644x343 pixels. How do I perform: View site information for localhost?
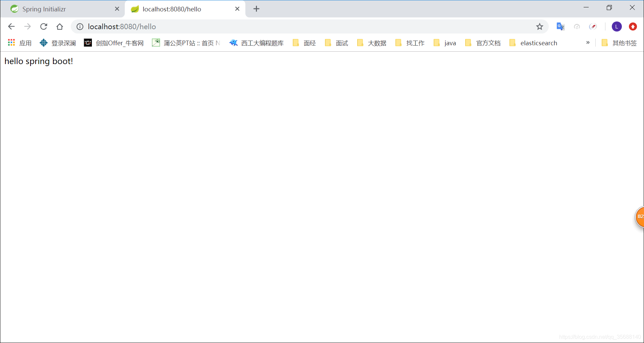80,26
